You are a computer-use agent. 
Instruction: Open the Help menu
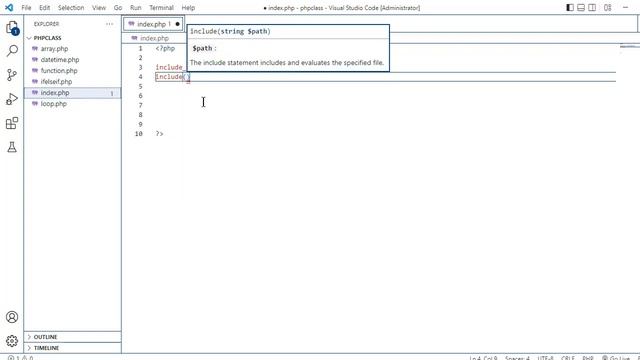pyautogui.click(x=188, y=7)
